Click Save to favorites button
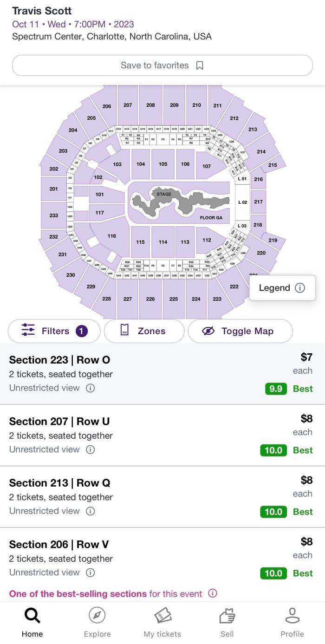 click(162, 65)
